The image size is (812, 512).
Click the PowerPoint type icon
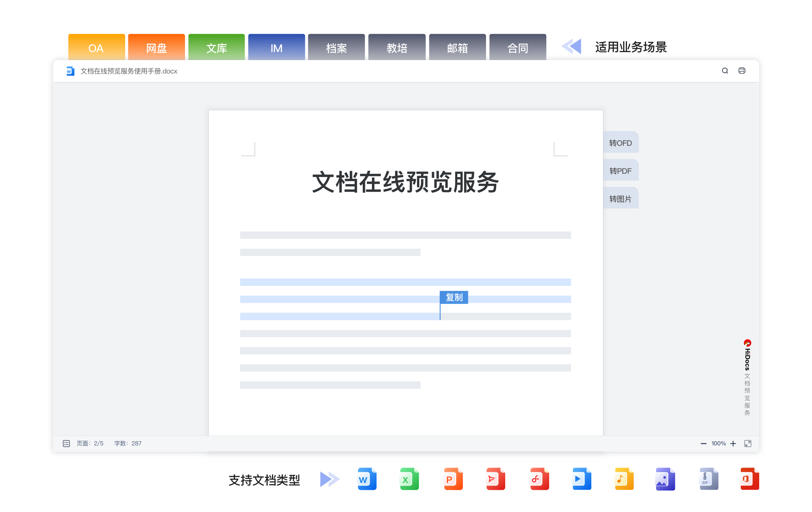pyautogui.click(x=453, y=479)
